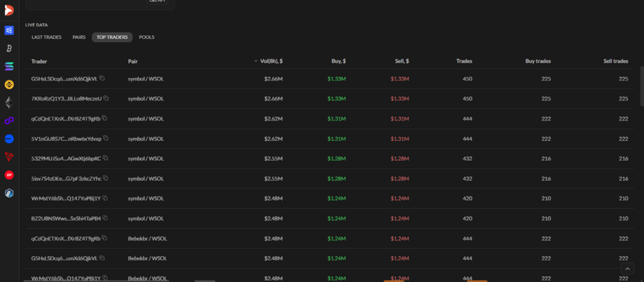Click 210 sell trades in BZ2U8NSWws row
Screen dimensions: 644x282
click(x=623, y=218)
